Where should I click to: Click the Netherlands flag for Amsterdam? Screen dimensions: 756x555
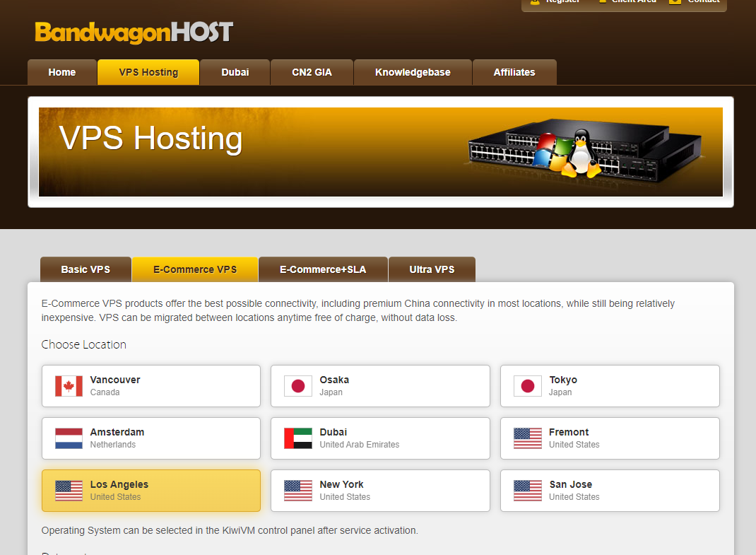(69, 438)
